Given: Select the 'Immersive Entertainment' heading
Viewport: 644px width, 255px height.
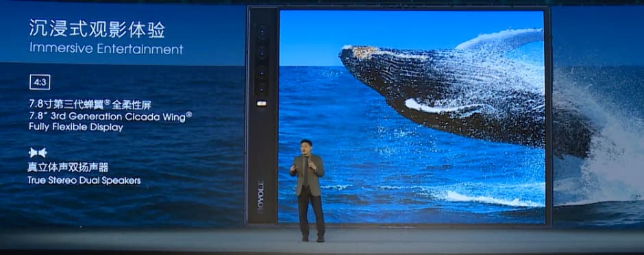Looking at the screenshot, I should [x=106, y=49].
